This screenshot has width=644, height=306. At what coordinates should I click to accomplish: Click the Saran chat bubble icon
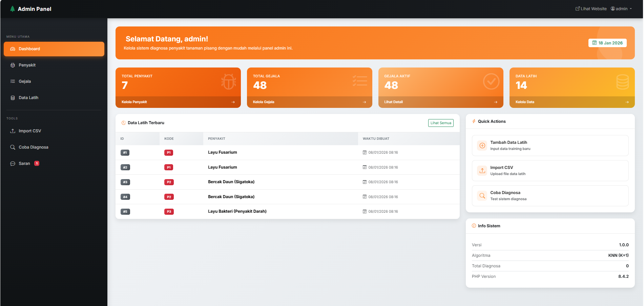13,163
